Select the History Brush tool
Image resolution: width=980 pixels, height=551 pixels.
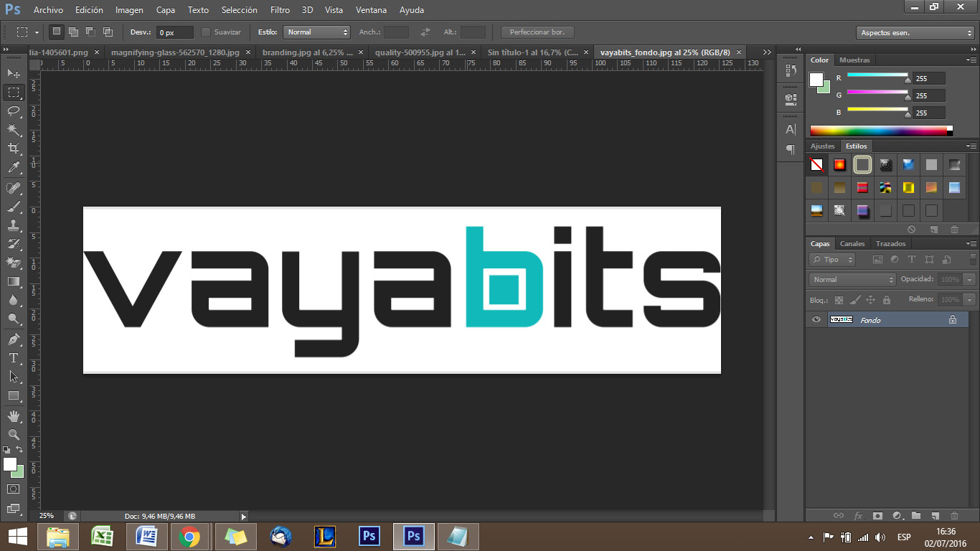[14, 244]
